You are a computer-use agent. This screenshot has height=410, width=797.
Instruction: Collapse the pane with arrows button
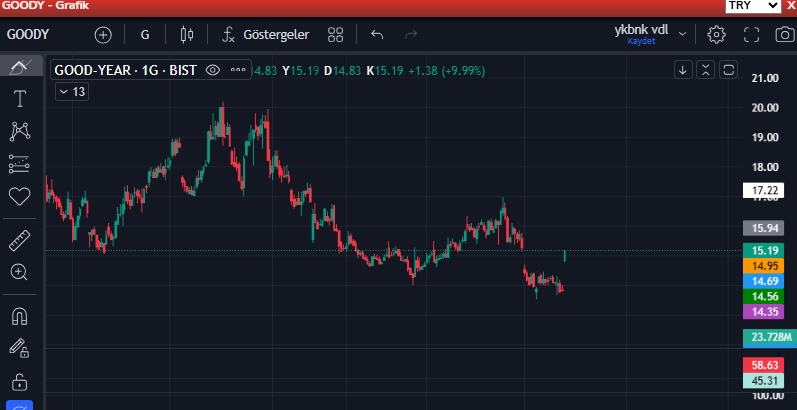click(706, 70)
